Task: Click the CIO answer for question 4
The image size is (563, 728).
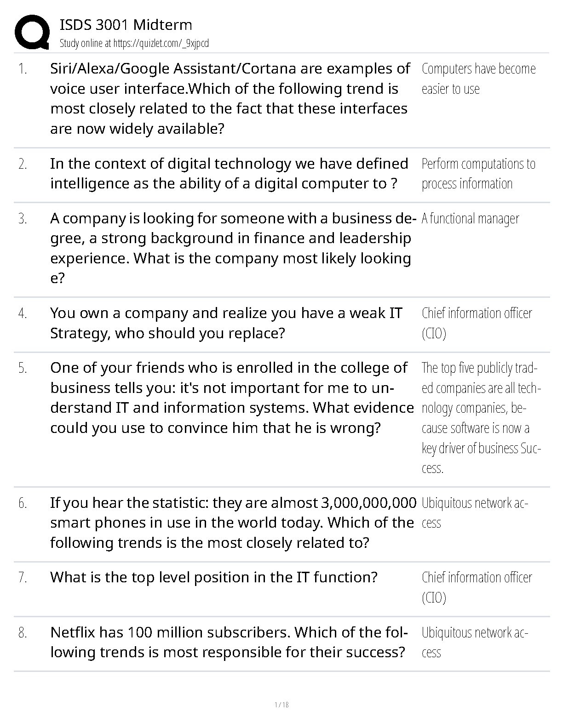Action: point(477,323)
